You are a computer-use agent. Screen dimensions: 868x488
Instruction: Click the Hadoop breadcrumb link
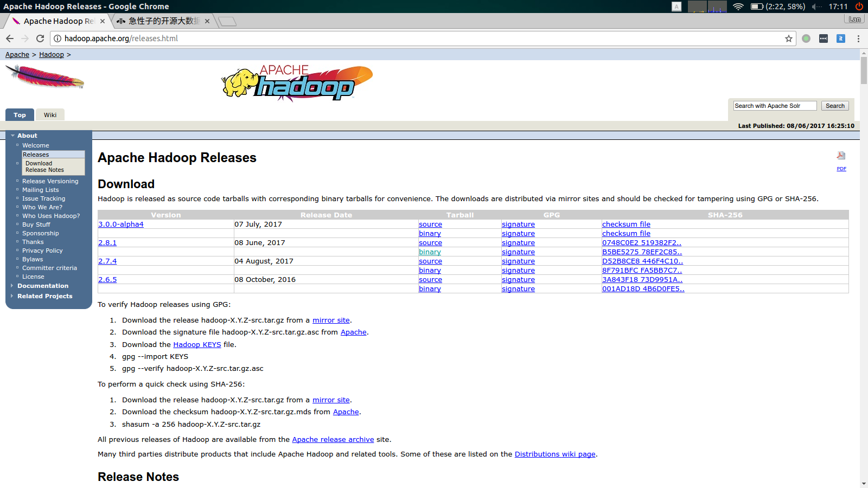tap(52, 55)
